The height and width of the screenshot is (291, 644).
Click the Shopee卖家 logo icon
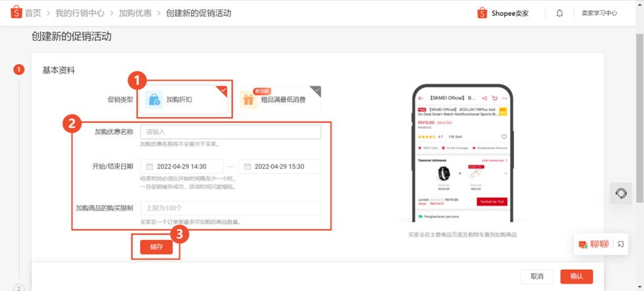point(482,13)
